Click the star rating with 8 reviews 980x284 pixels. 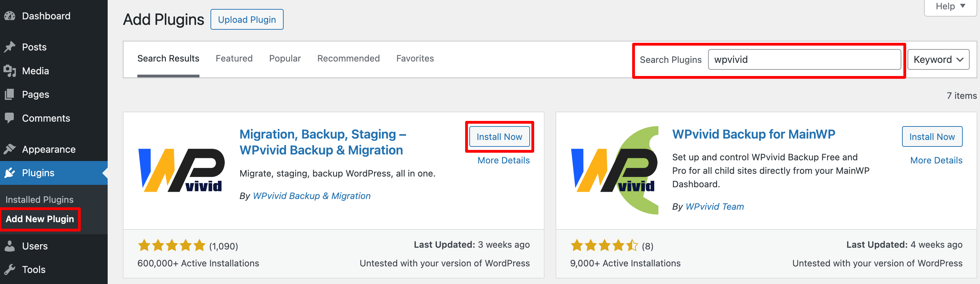[x=605, y=246]
